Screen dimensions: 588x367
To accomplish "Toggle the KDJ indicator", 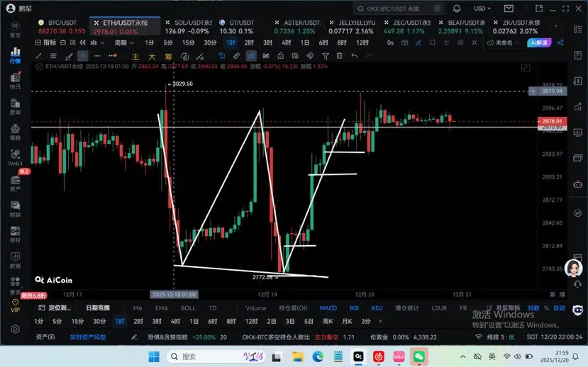I will 377,308.
